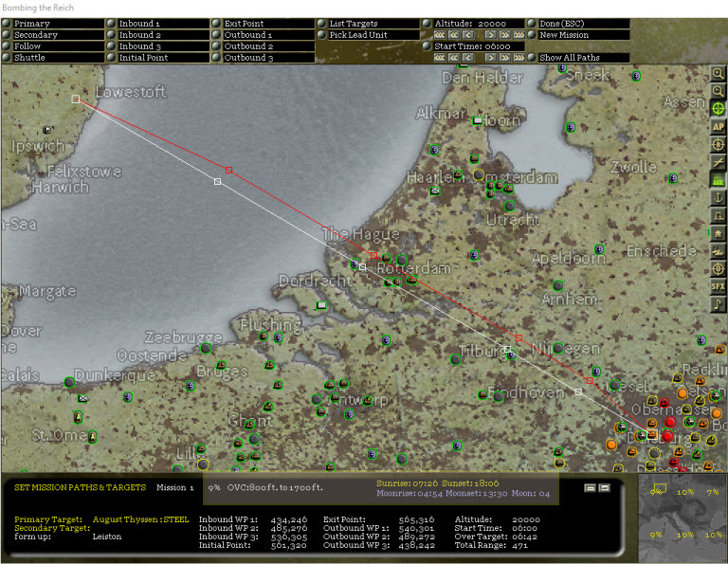This screenshot has height=564, width=728.
Task: Zoom out with the magnifier minus icon
Action: 718,91
